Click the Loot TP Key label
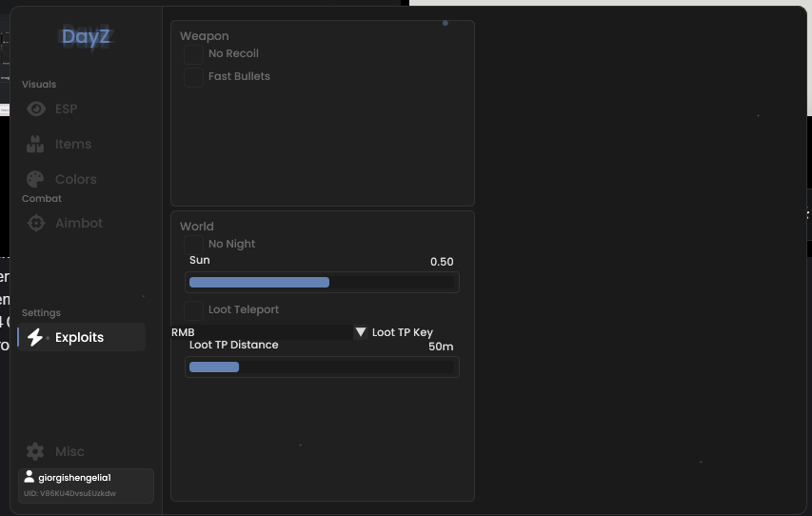The width and height of the screenshot is (812, 516). (x=403, y=332)
